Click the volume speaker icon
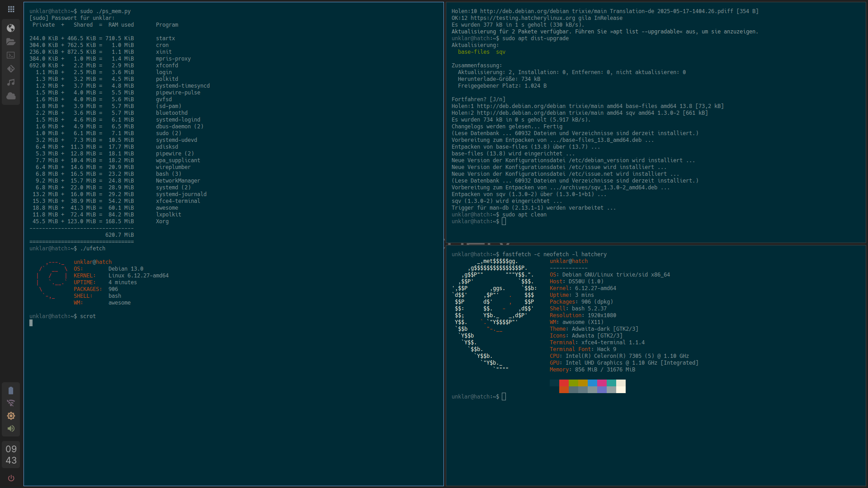This screenshot has width=868, height=488. pyautogui.click(x=11, y=428)
